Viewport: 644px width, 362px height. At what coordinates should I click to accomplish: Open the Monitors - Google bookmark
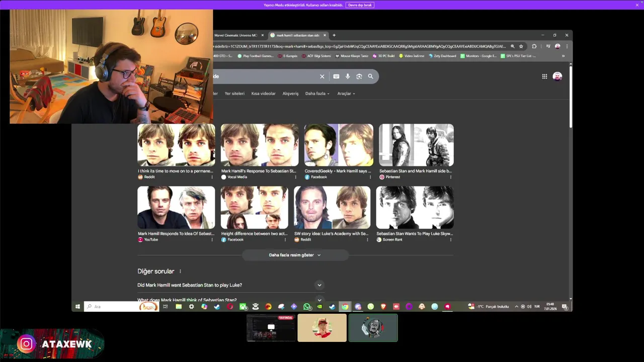tap(478, 56)
